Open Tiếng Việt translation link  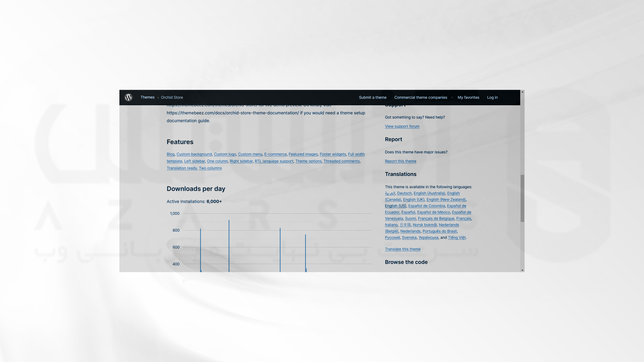click(457, 238)
